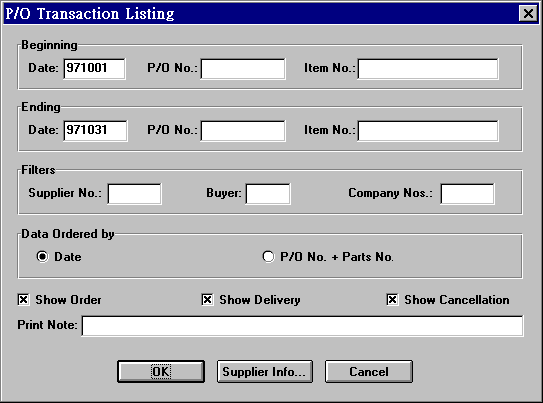Confirm with the OK button
Image resolution: width=543 pixels, height=403 pixels.
pyautogui.click(x=161, y=371)
